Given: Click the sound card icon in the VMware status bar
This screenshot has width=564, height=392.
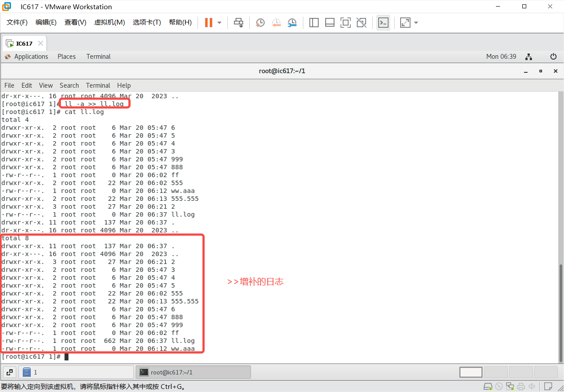Looking at the screenshot, I should [532, 387].
